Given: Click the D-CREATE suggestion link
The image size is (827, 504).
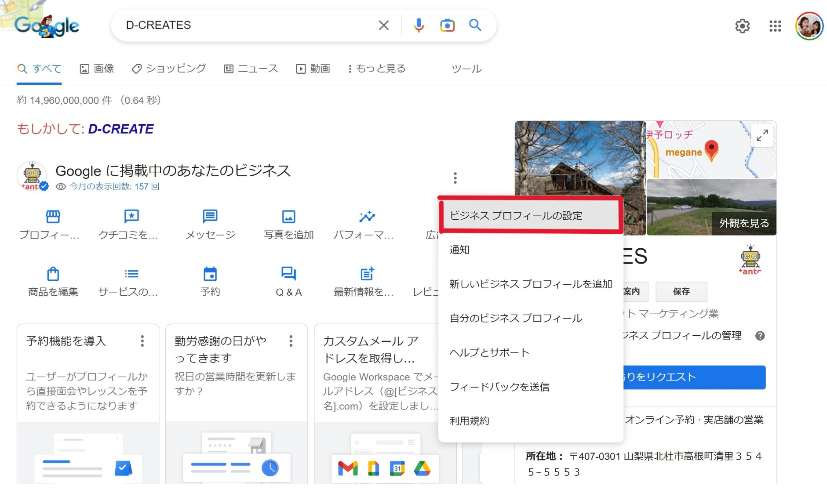Looking at the screenshot, I should (121, 129).
